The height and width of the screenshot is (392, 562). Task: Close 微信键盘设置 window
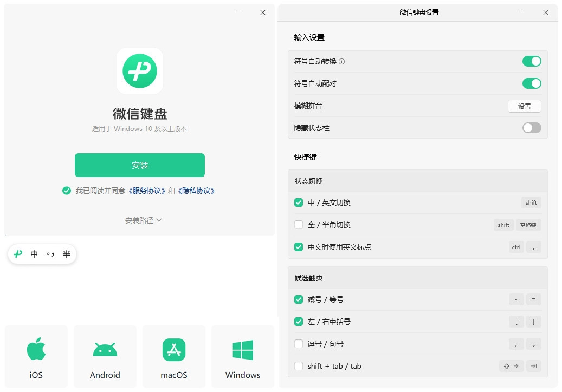546,12
